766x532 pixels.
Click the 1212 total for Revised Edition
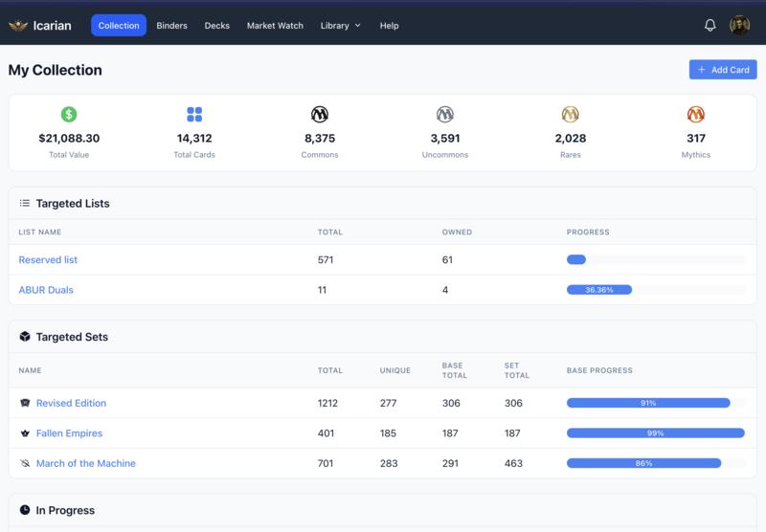[327, 403]
